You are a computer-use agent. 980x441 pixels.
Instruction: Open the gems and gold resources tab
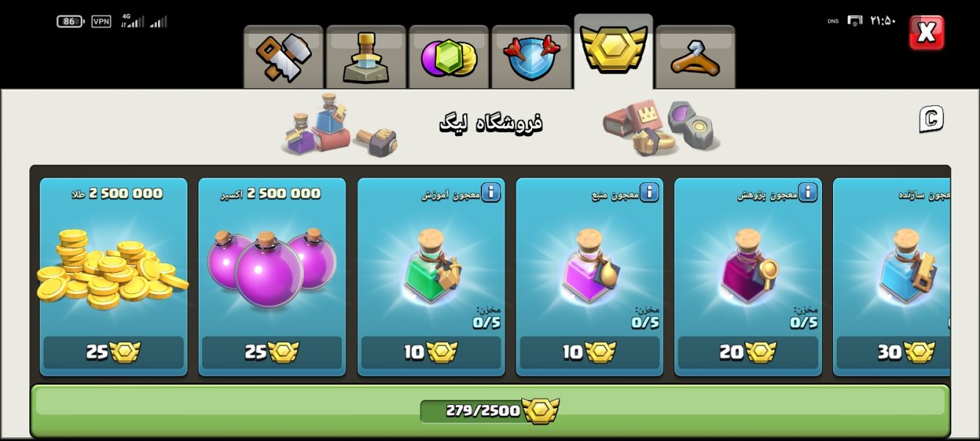tap(448, 57)
